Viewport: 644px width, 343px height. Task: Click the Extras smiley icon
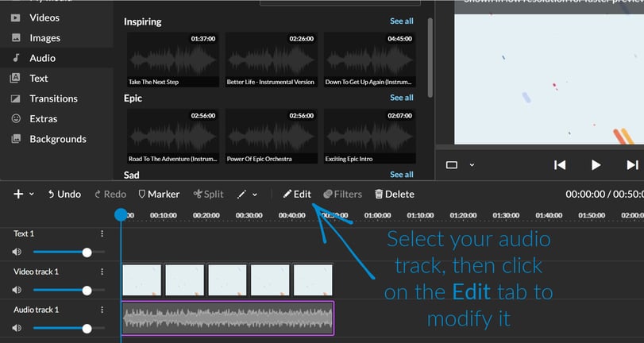click(16, 119)
